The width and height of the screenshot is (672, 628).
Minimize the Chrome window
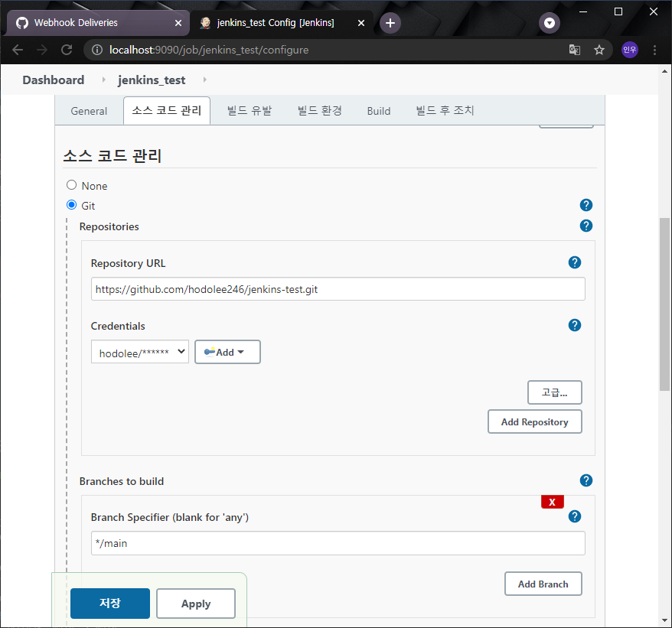click(583, 11)
